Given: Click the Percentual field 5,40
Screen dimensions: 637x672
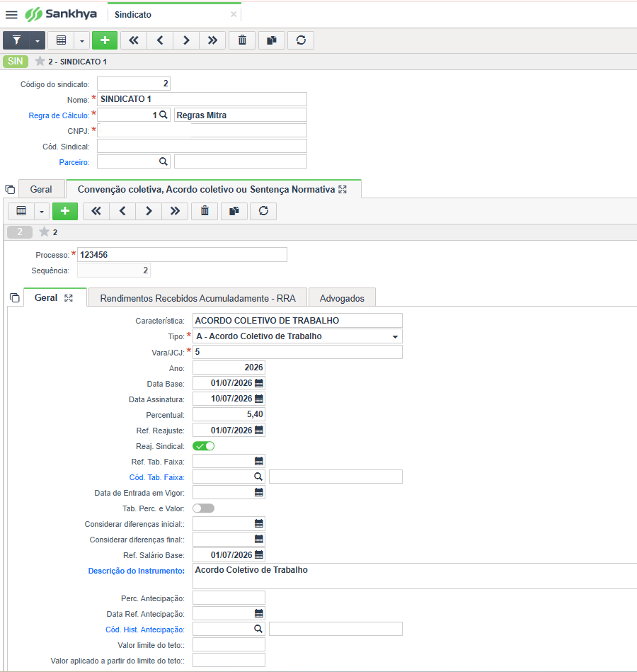Looking at the screenshot, I should click(x=229, y=414).
